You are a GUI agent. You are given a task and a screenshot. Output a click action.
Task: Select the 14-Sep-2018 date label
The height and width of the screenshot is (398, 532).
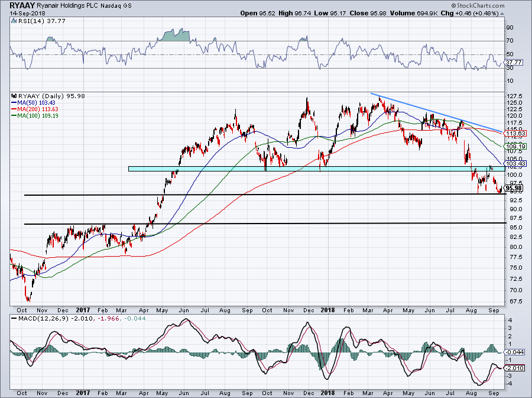[27, 14]
